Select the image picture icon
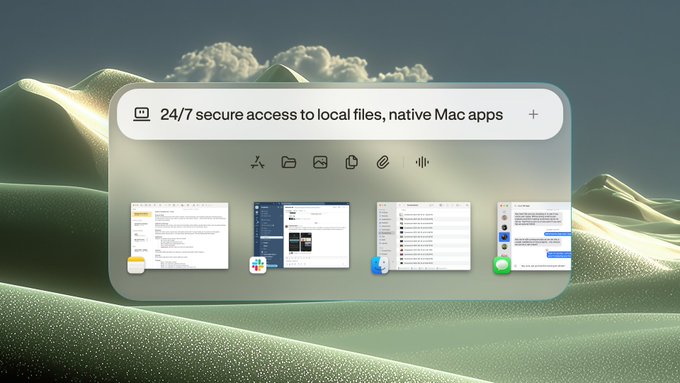 pyautogui.click(x=320, y=162)
